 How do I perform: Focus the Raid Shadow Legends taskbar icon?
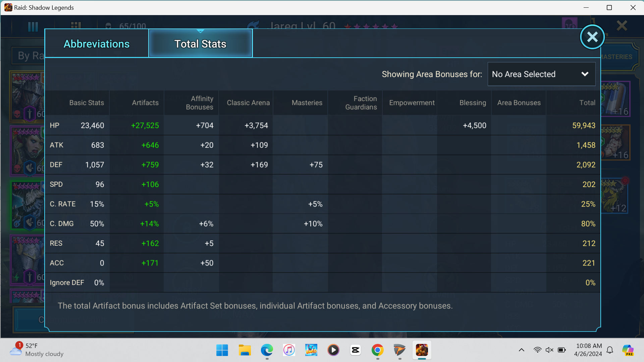(422, 350)
